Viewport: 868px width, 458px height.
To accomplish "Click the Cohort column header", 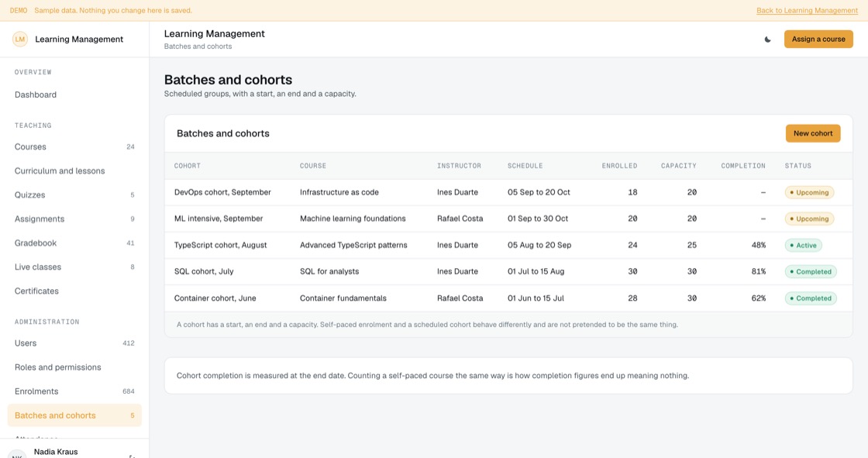I will [x=187, y=166].
